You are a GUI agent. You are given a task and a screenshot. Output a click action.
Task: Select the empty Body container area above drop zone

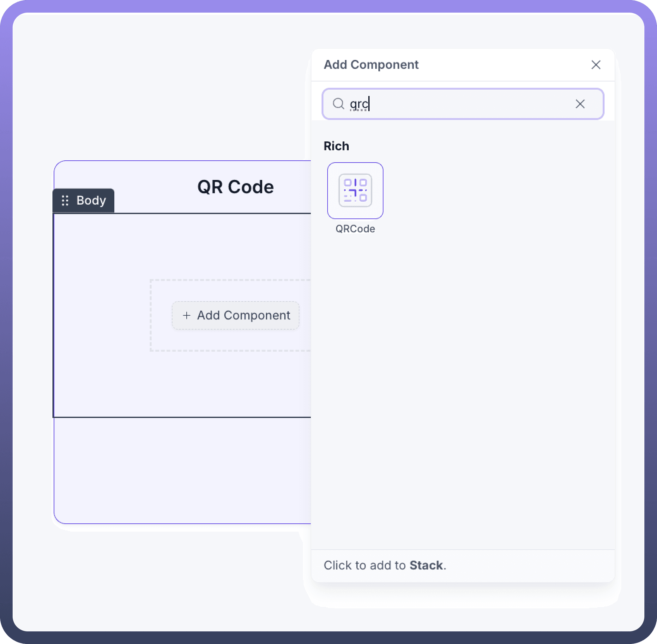183,247
